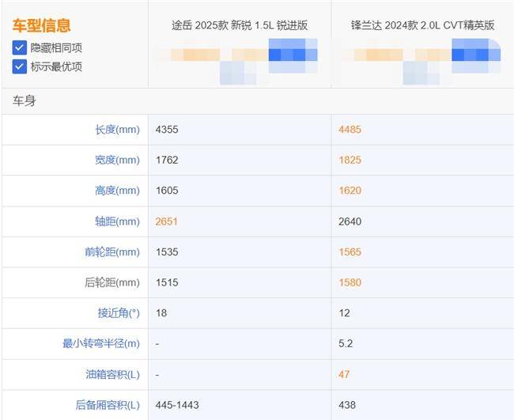Image resolution: width=514 pixels, height=420 pixels.
Task: Select highlighted width value 1825
Action: coord(350,160)
